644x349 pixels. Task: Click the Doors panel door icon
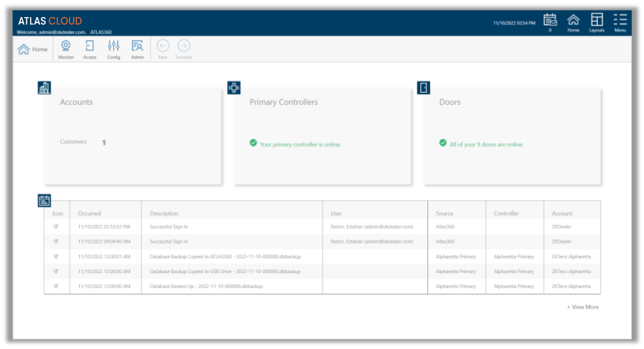tap(423, 87)
